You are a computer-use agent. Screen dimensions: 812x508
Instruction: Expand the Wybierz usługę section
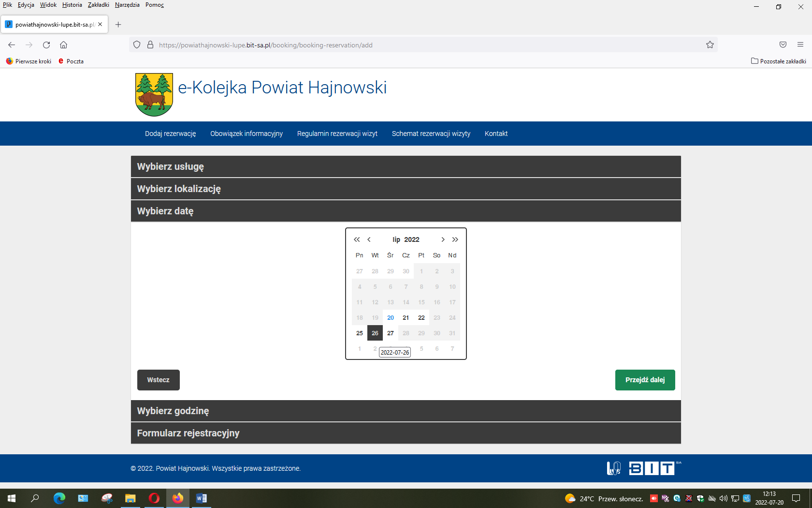[x=406, y=167]
